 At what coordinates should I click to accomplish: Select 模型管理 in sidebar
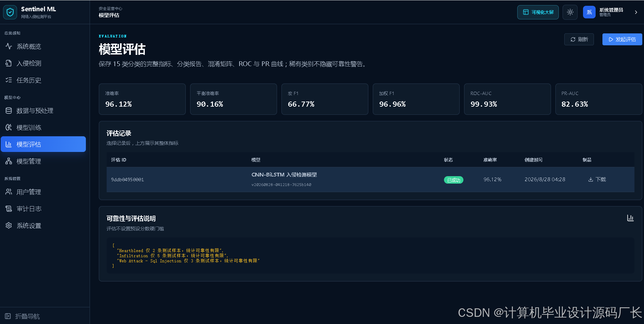(x=43, y=161)
